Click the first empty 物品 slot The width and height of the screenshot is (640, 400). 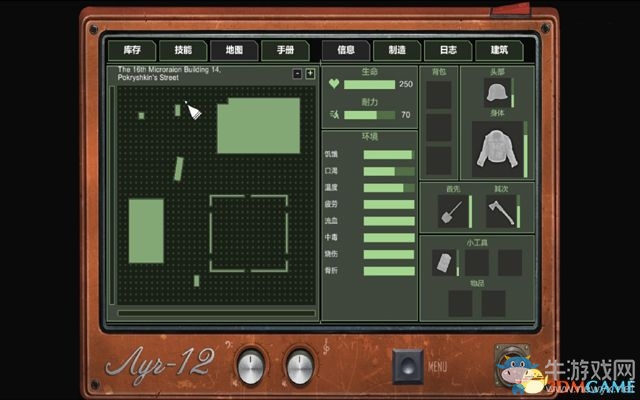click(x=460, y=303)
